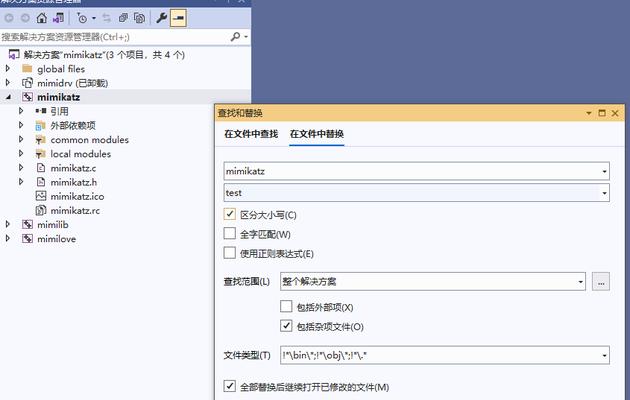This screenshot has height=400, width=630.
Task: Click the 外部依赖项 folder icon
Action: (x=41, y=125)
